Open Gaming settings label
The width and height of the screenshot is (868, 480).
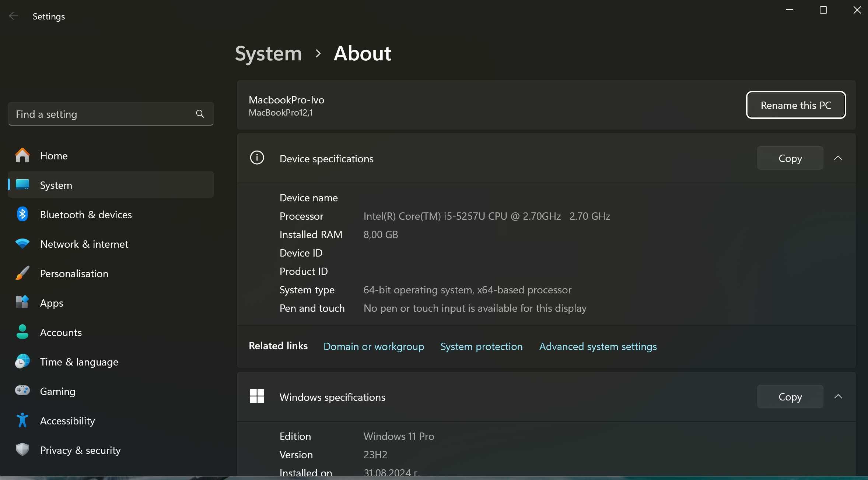[57, 391]
